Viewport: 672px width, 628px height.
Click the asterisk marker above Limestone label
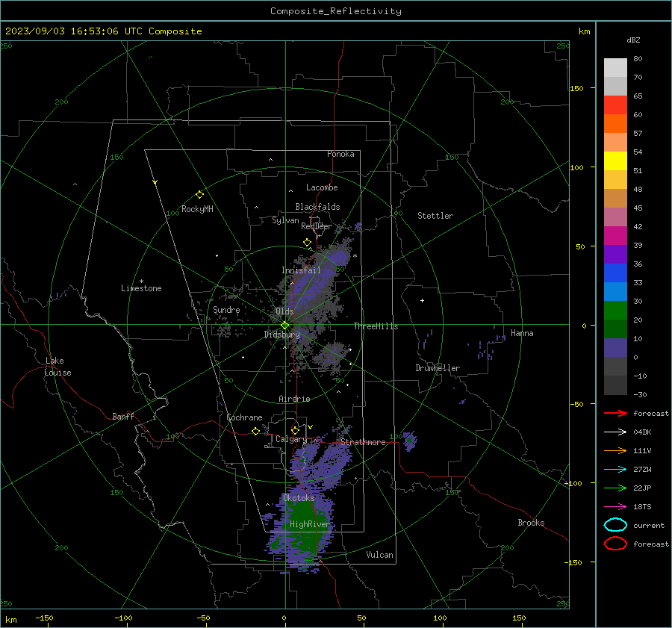141,282
